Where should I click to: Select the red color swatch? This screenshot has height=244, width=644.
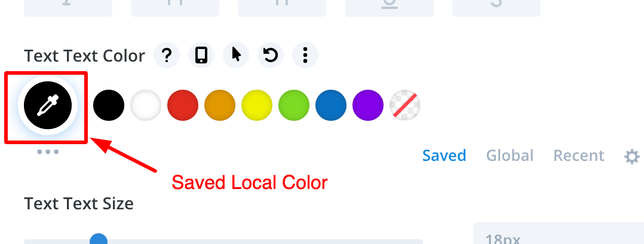tap(183, 105)
